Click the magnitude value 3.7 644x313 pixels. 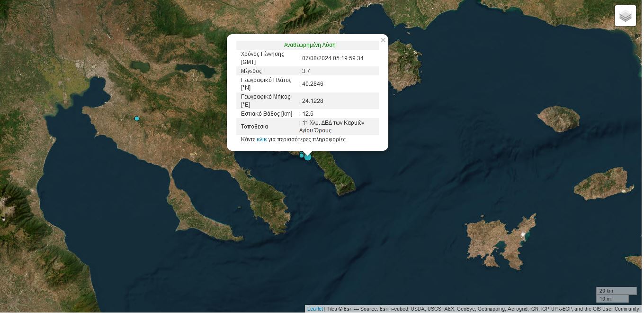306,71
